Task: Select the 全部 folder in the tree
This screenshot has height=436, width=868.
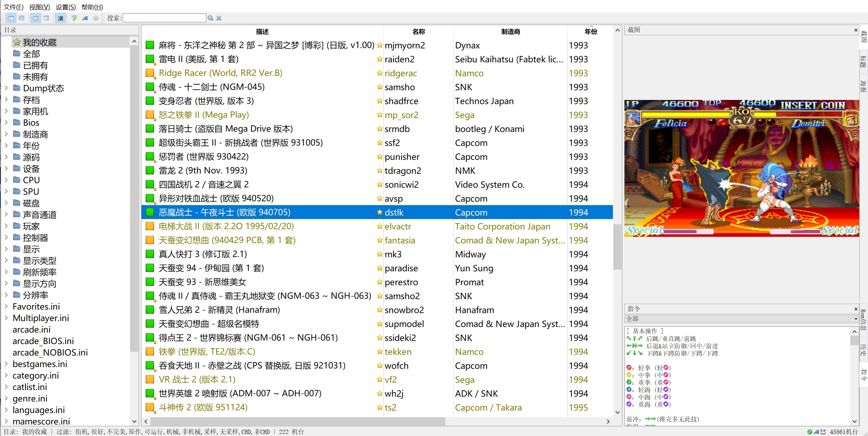Action: coord(31,54)
